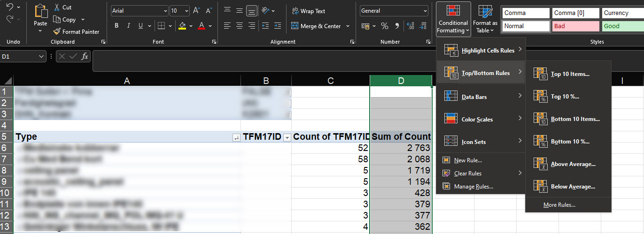Click the Paste clipboard icon

[x=40, y=11]
